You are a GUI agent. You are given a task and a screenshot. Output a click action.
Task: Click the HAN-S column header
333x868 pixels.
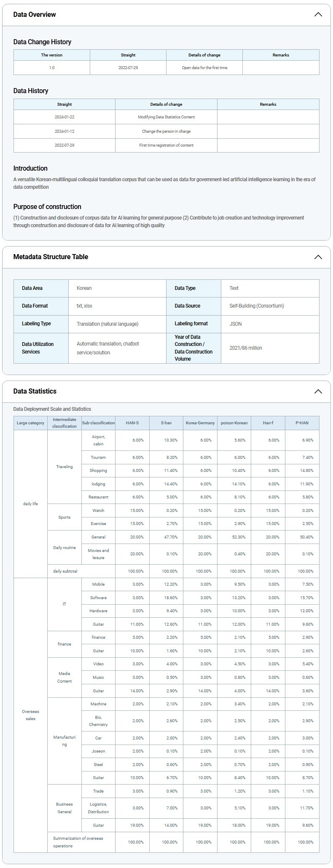point(132,423)
